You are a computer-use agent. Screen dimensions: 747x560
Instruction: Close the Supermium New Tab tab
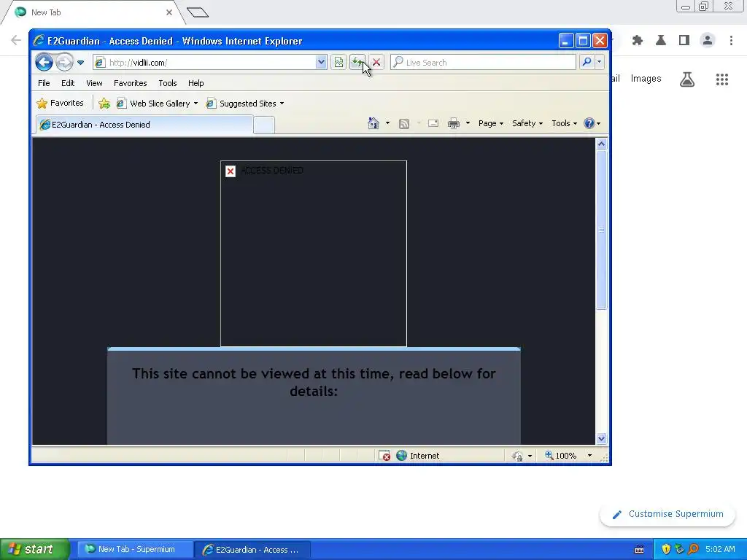click(x=169, y=12)
